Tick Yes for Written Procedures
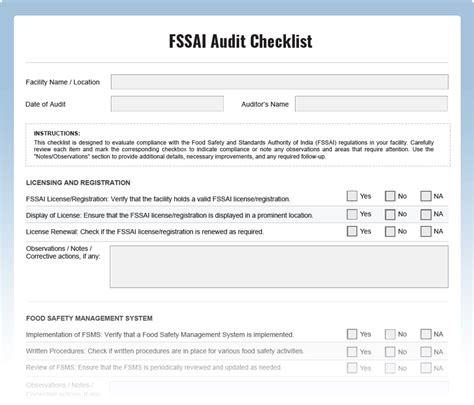This screenshot has width=474, height=405. (x=352, y=352)
